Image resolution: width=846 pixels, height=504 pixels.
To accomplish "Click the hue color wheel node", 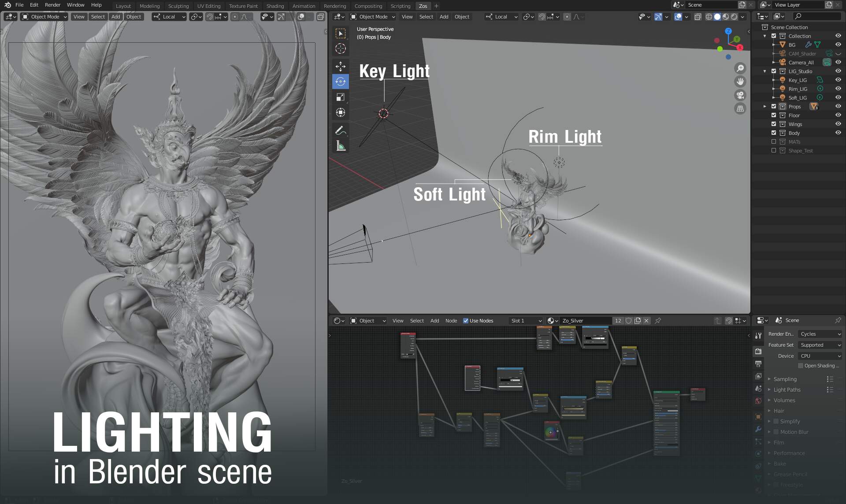I will 551,431.
